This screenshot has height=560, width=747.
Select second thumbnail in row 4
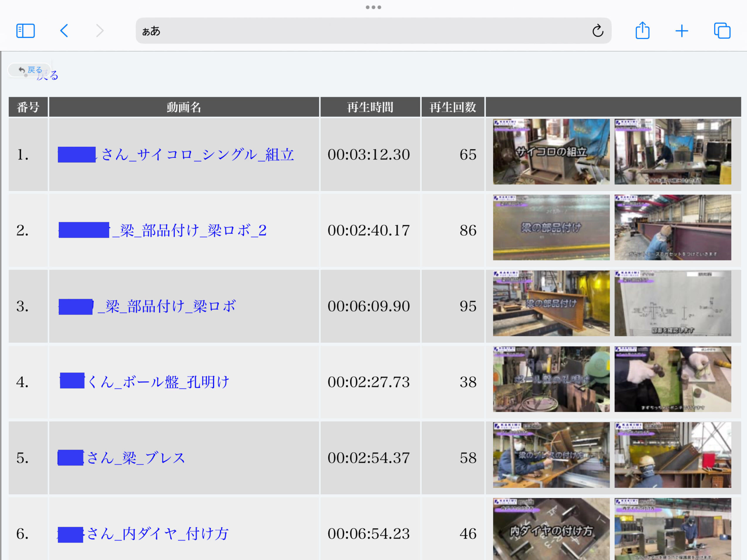coord(673,379)
